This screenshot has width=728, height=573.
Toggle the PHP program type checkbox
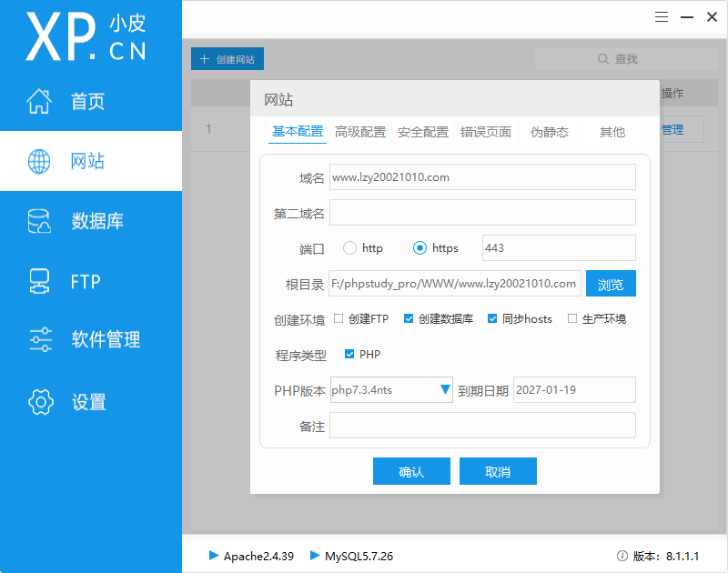(349, 354)
